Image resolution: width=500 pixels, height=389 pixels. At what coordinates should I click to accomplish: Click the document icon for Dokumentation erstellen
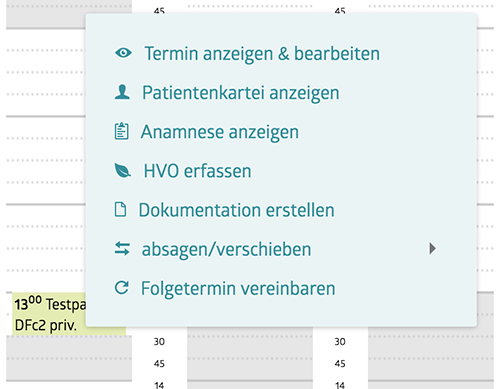[120, 210]
